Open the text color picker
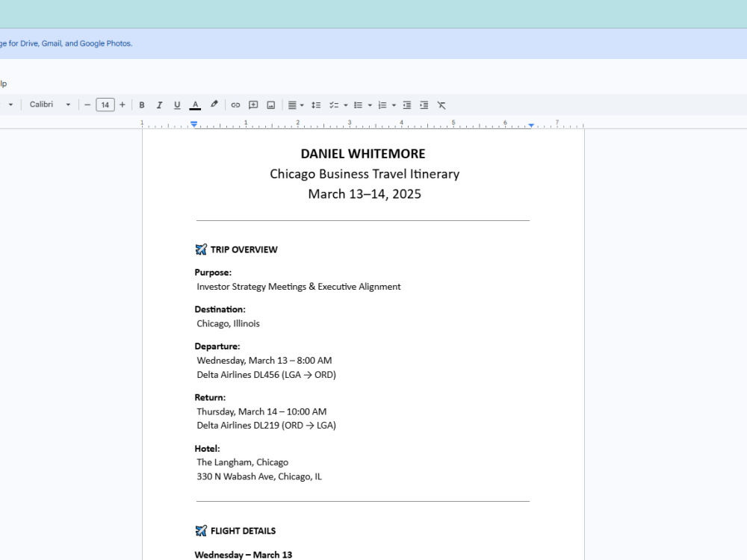The height and width of the screenshot is (560, 747). tap(195, 105)
